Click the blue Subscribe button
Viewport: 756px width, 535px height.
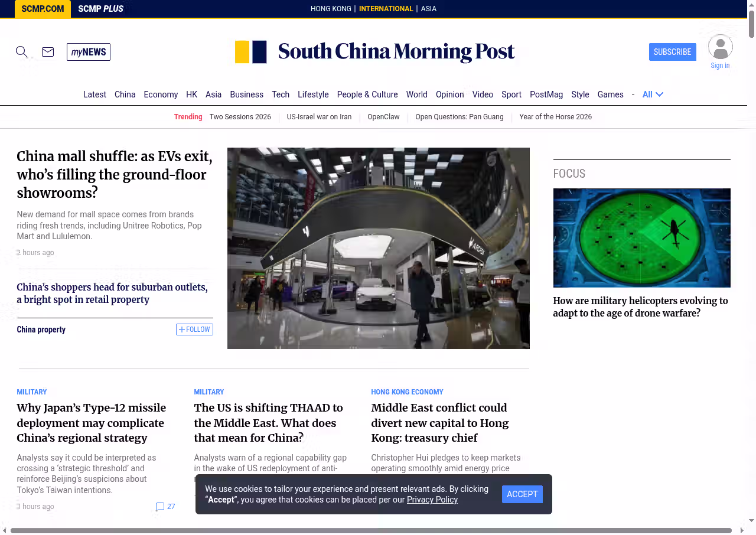click(x=672, y=52)
